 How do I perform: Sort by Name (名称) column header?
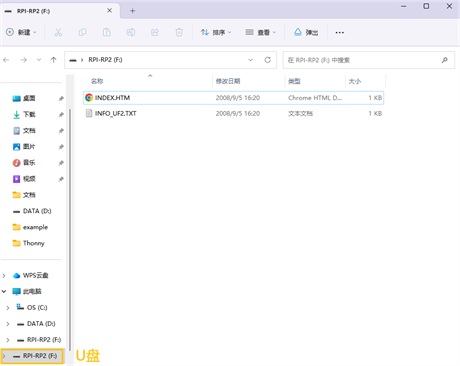pos(97,81)
